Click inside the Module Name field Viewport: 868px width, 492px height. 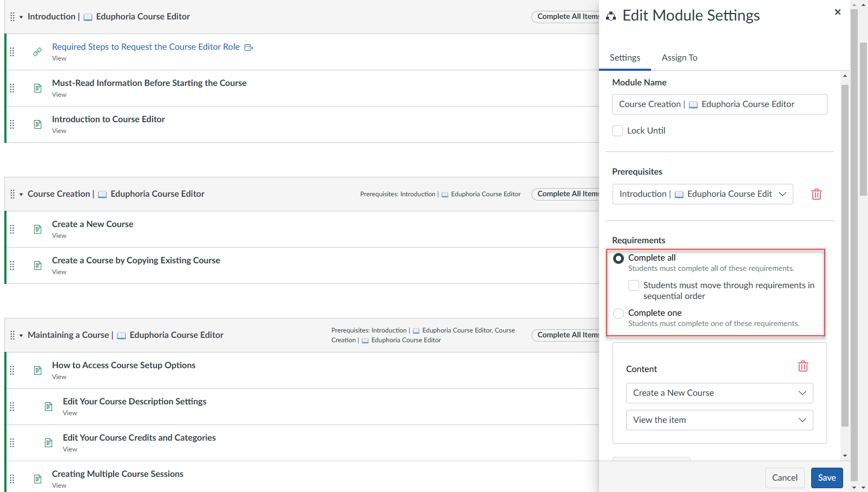click(x=719, y=104)
